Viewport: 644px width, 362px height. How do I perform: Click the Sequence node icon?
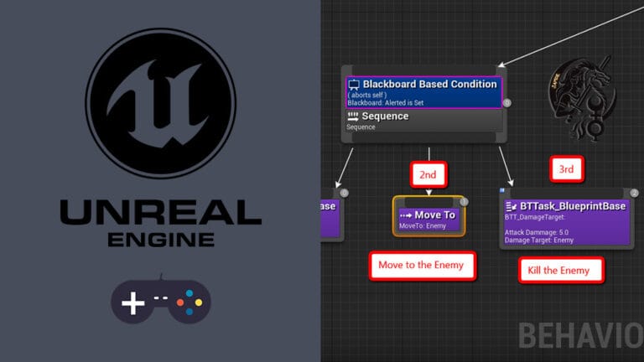[x=353, y=116]
